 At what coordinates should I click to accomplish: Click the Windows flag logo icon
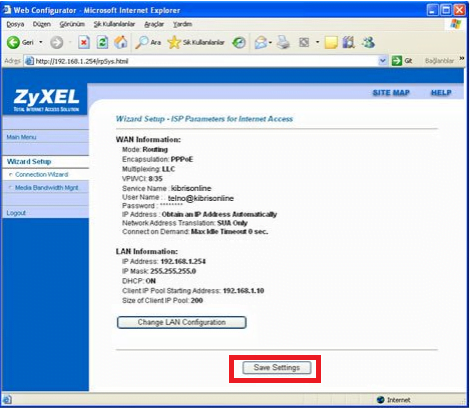455,24
